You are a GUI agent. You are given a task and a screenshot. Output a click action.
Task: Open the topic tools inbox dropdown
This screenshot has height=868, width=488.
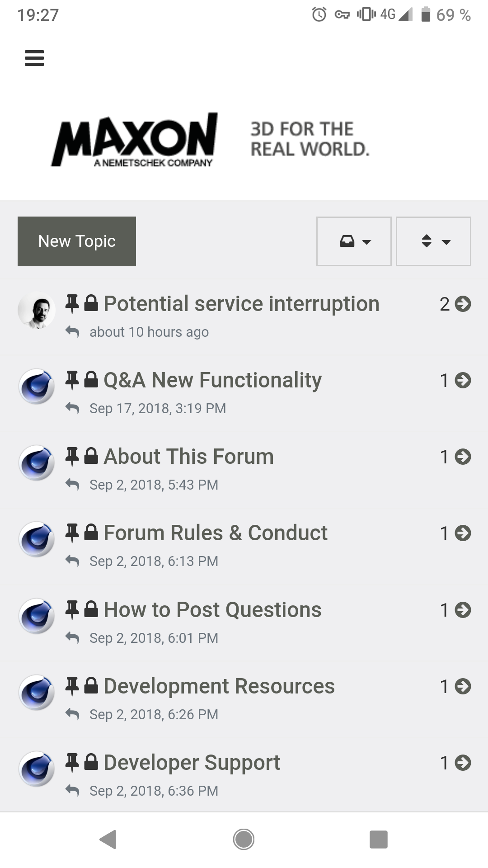coord(354,241)
